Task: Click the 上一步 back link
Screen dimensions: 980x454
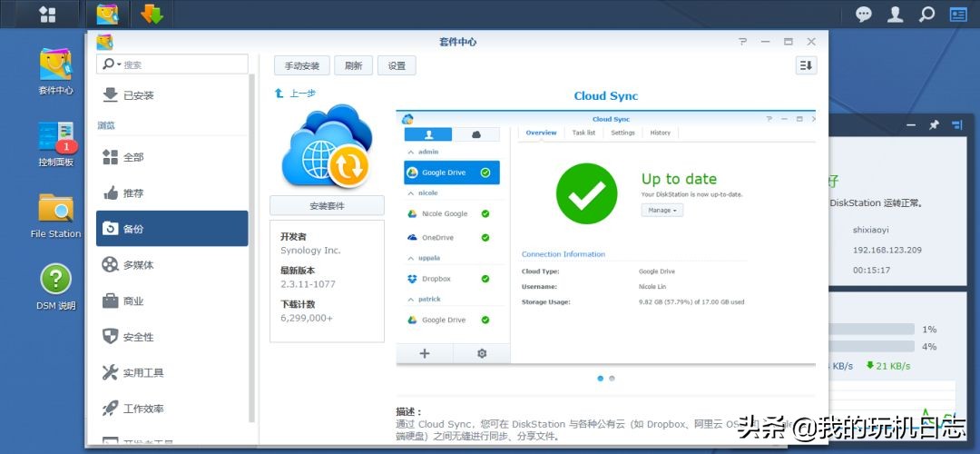Action: tap(302, 94)
